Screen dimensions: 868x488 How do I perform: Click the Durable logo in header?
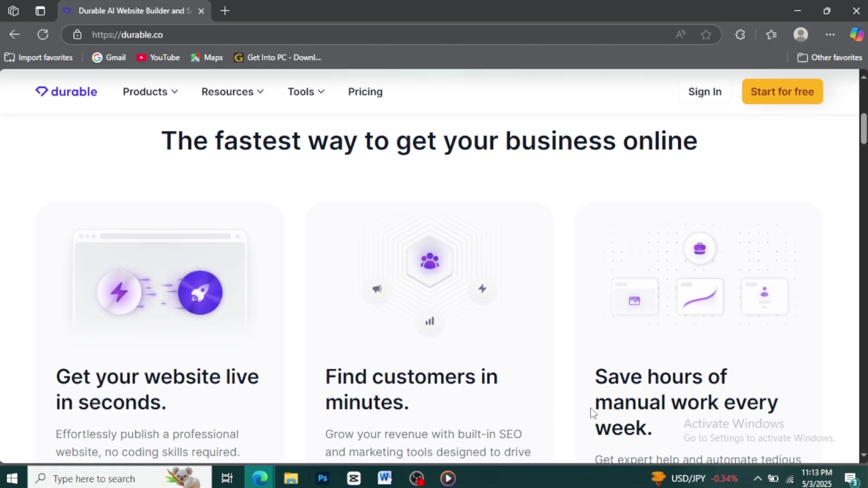click(66, 92)
